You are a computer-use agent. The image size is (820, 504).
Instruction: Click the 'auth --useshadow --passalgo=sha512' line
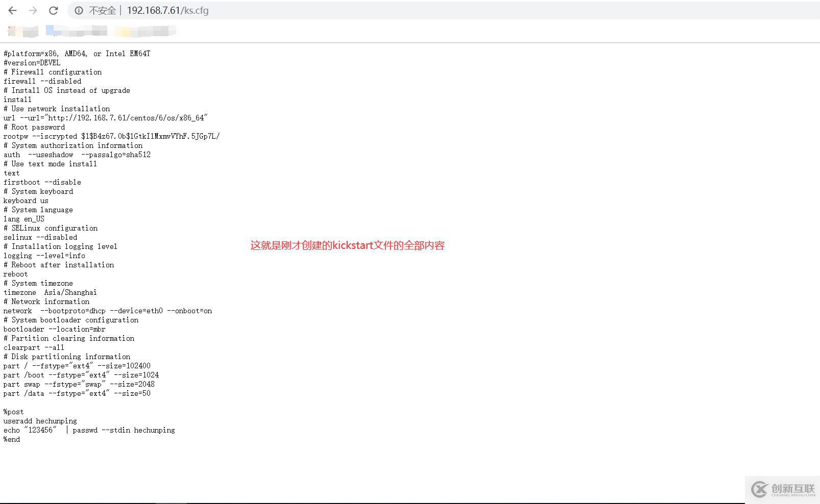(x=77, y=155)
